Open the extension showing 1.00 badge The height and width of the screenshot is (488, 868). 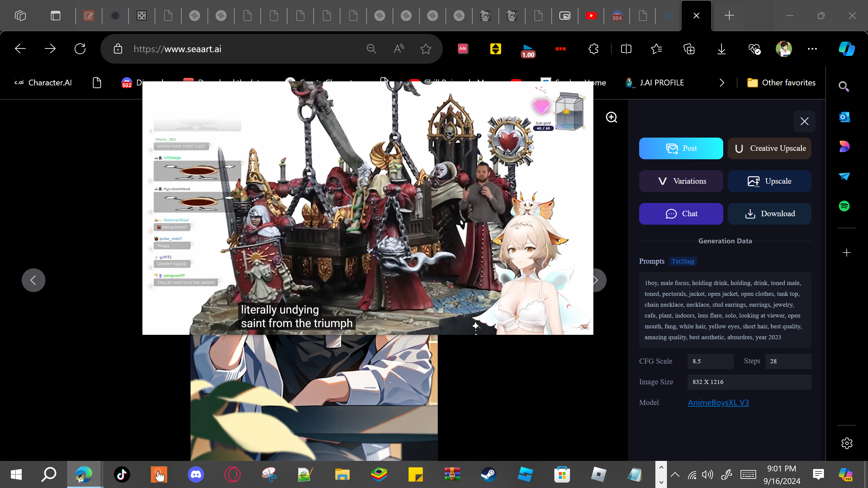tap(528, 50)
